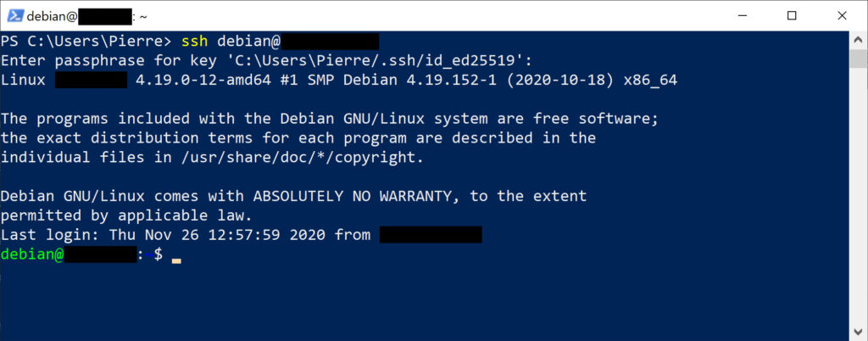Click the empty scrollbar track below the thumb
Image resolution: width=868 pixels, height=341 pixels.
pyautogui.click(x=858, y=193)
